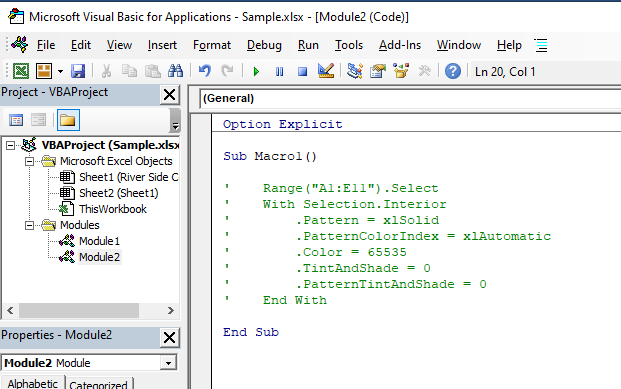Open the Help menu
Image resolution: width=621 pixels, height=389 pixels.
tap(509, 45)
